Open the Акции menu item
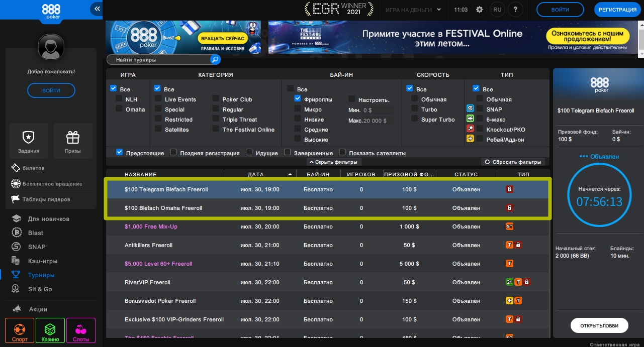644x347 pixels. [x=30, y=309]
